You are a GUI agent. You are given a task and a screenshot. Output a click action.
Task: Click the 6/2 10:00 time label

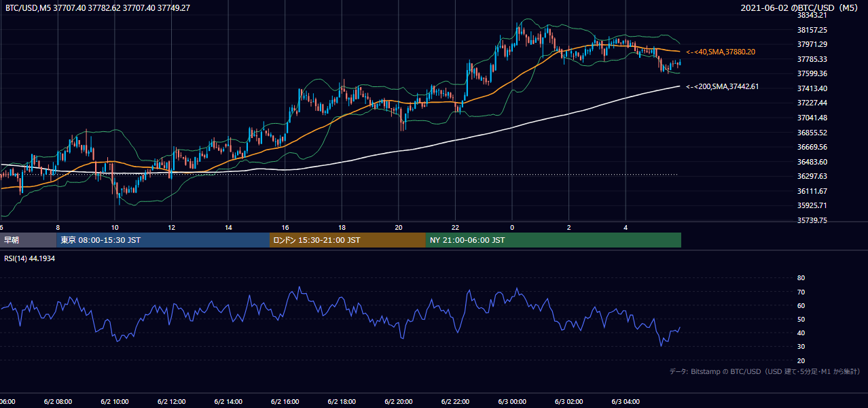coord(115,402)
